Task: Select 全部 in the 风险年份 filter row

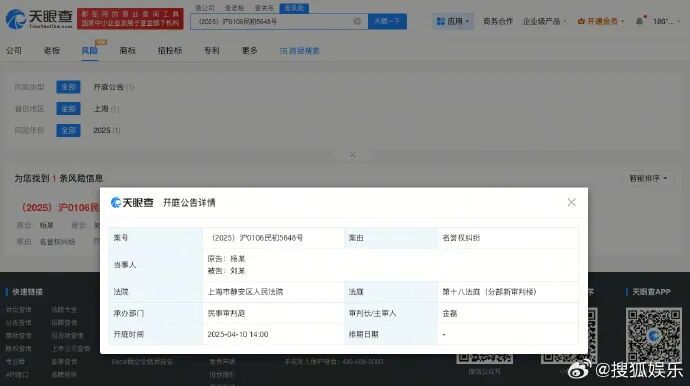Action: tap(68, 130)
